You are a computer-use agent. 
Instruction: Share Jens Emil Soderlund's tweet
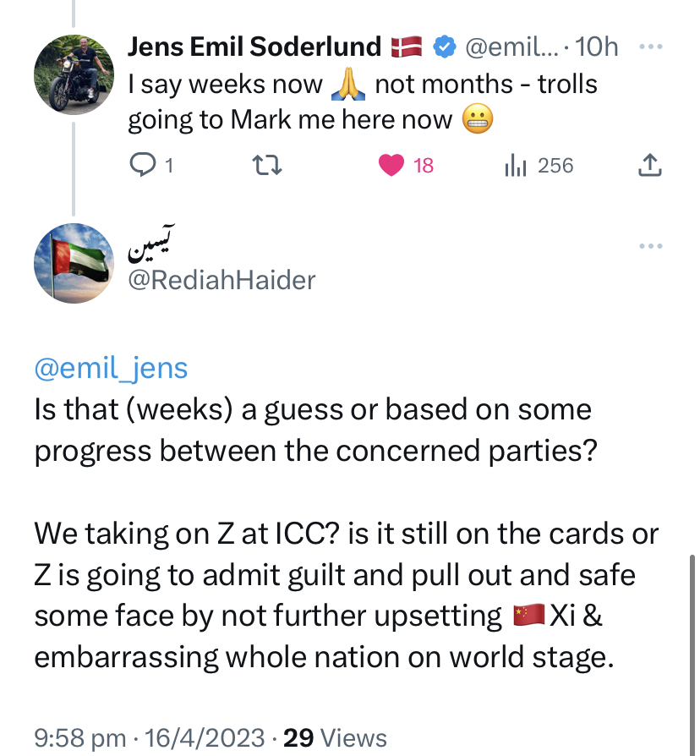tap(649, 166)
